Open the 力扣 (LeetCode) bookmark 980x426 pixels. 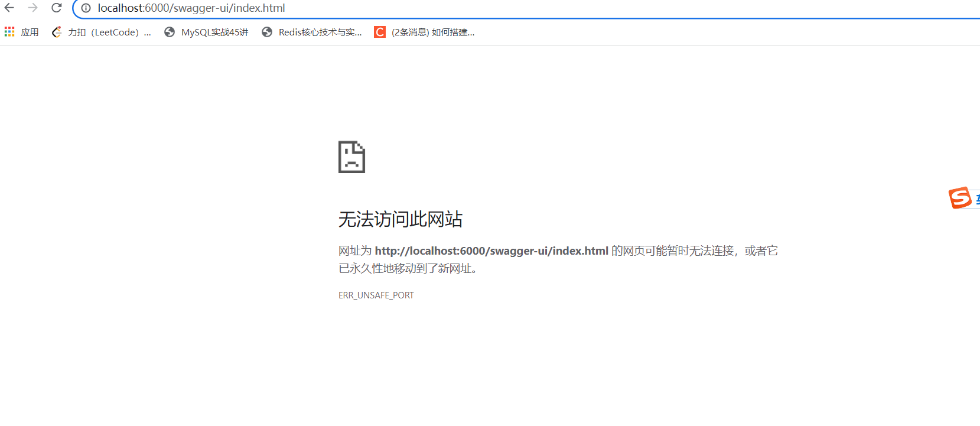(x=109, y=32)
